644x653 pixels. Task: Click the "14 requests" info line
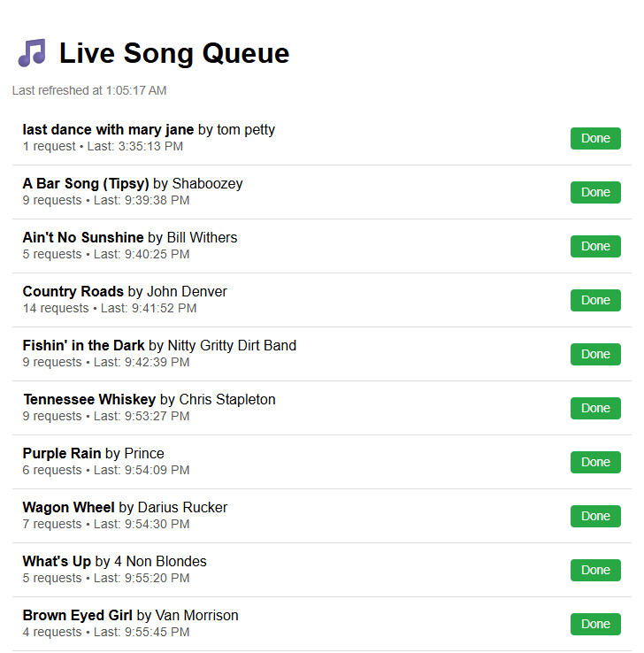(110, 308)
